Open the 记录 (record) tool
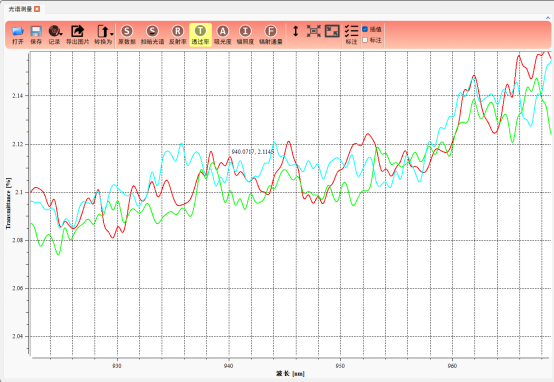Image resolution: width=554 pixels, height=382 pixels. tap(55, 35)
